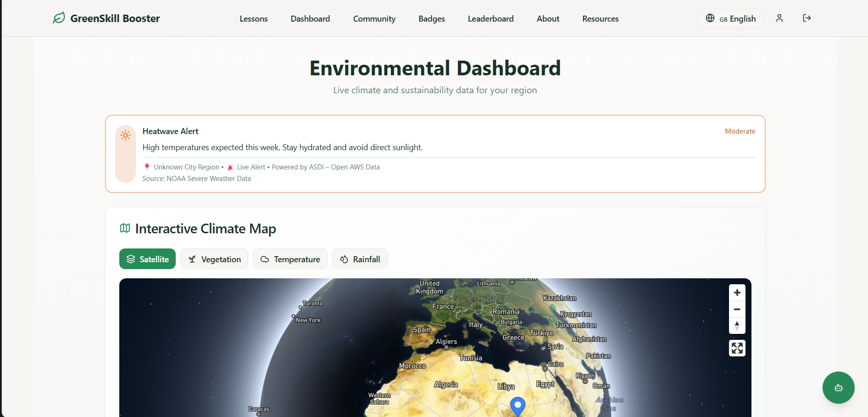Click Unknown City Region text

point(186,167)
